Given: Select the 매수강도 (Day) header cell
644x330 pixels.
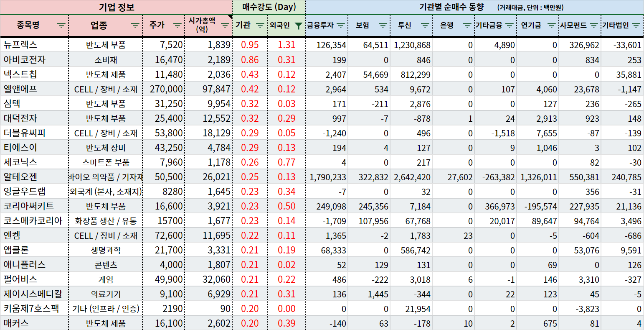Looking at the screenshot, I should click(x=269, y=7).
